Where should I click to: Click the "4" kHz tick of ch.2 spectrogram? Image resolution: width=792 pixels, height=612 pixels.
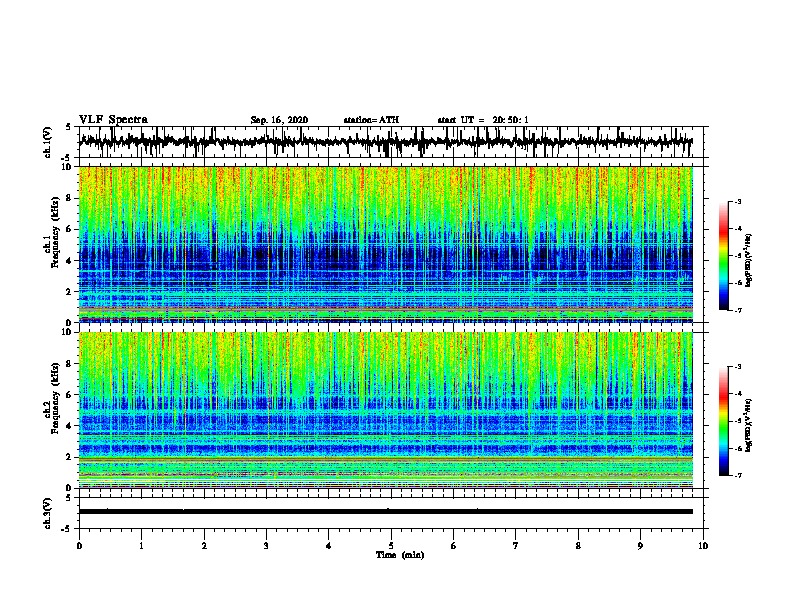(x=70, y=426)
